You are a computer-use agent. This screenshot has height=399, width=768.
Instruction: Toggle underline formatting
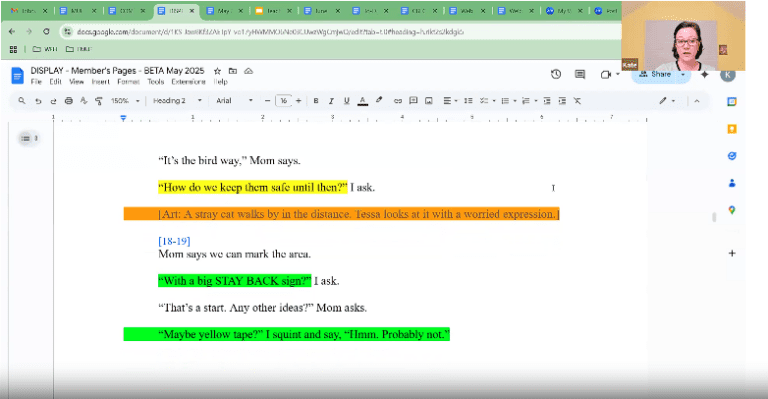click(x=347, y=101)
